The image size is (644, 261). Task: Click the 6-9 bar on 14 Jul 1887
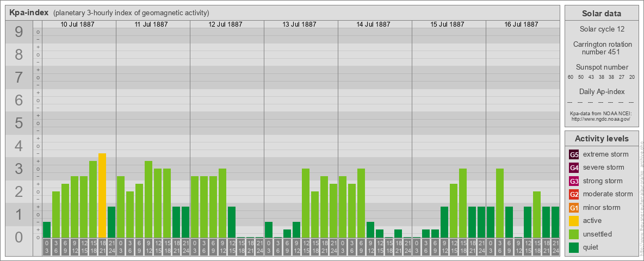[x=361, y=203]
